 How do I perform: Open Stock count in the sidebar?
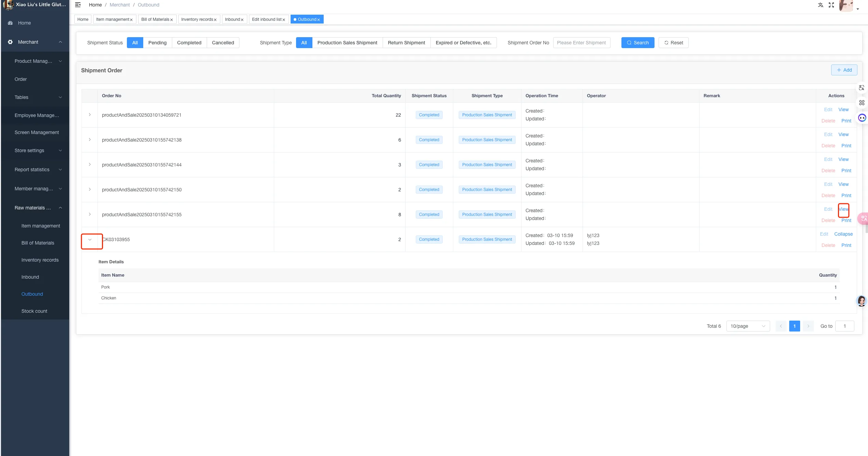[x=34, y=311]
